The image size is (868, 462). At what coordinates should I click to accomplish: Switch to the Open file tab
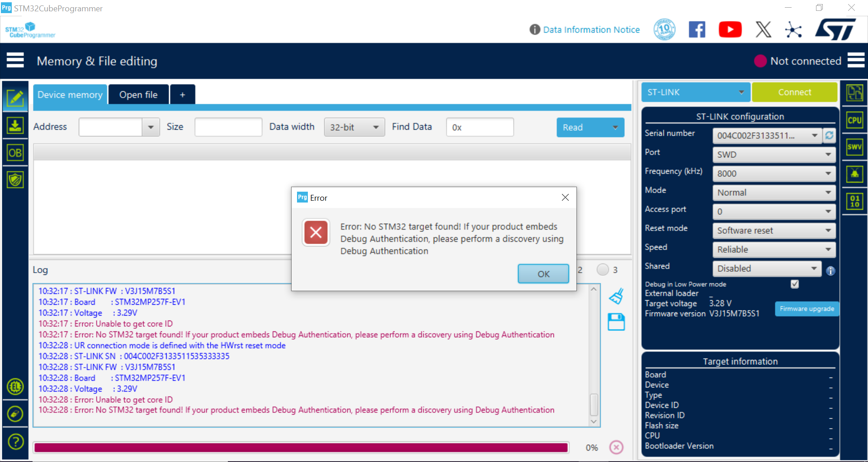[x=138, y=94]
